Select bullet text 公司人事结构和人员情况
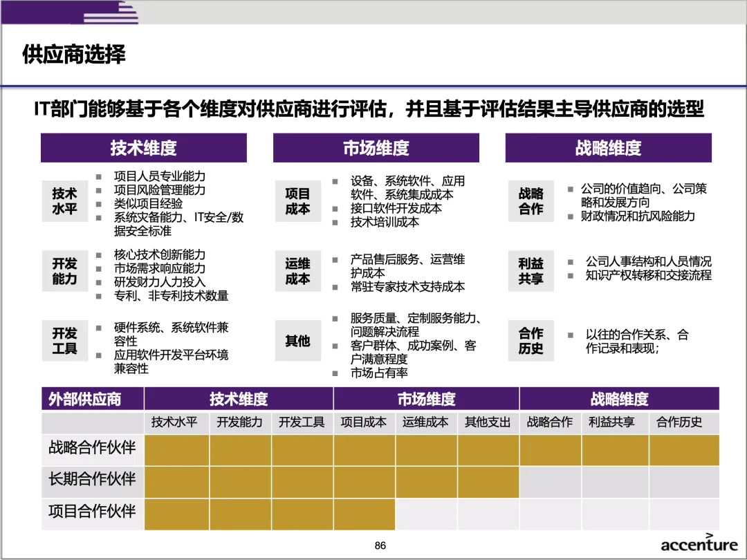The height and width of the screenshot is (560, 747). [x=648, y=261]
